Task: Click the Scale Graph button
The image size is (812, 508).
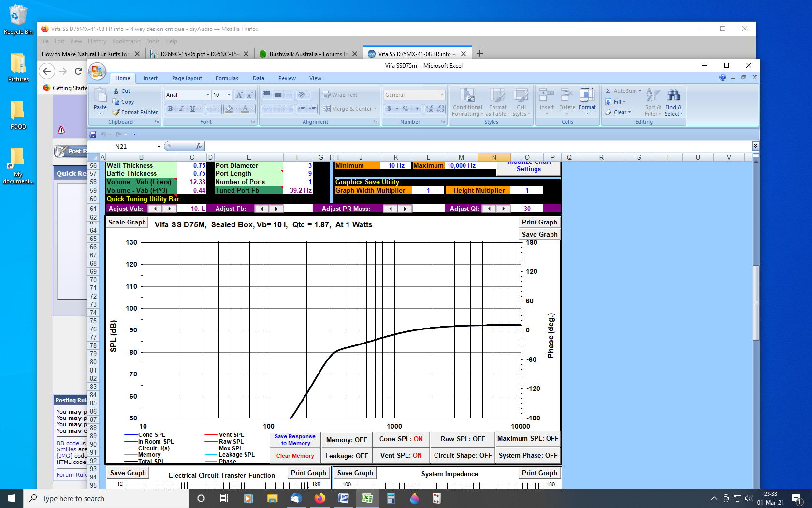Action: (x=127, y=222)
